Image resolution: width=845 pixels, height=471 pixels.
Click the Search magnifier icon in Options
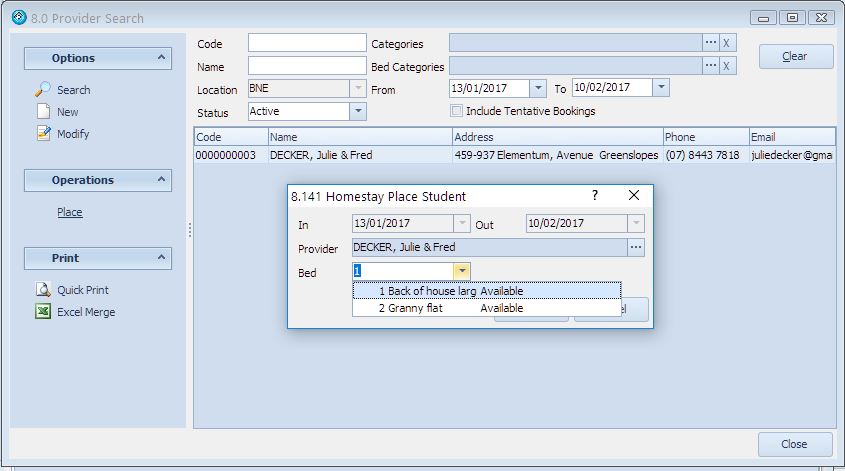coord(43,89)
